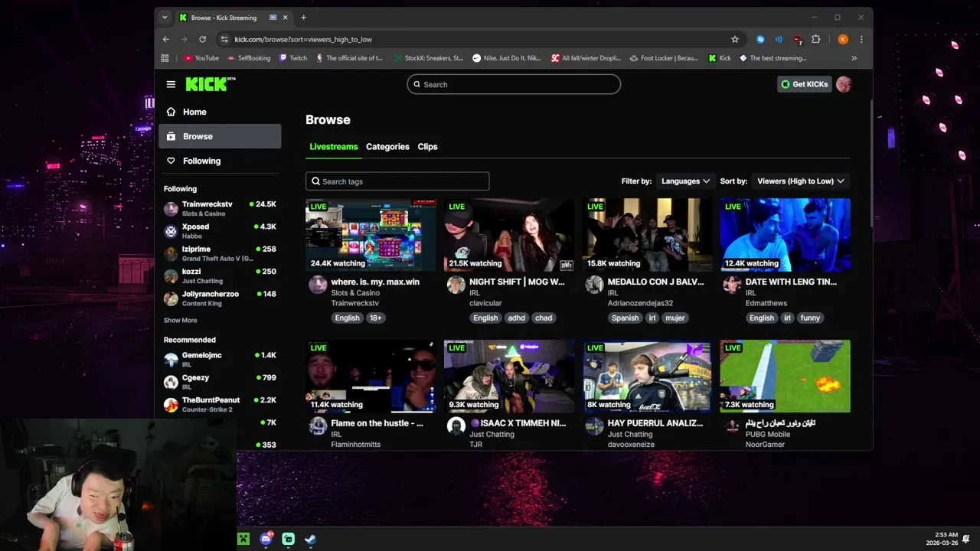Click the Edmatthews stream avatar icon
Screen dimensions: 980x551
pos(733,285)
